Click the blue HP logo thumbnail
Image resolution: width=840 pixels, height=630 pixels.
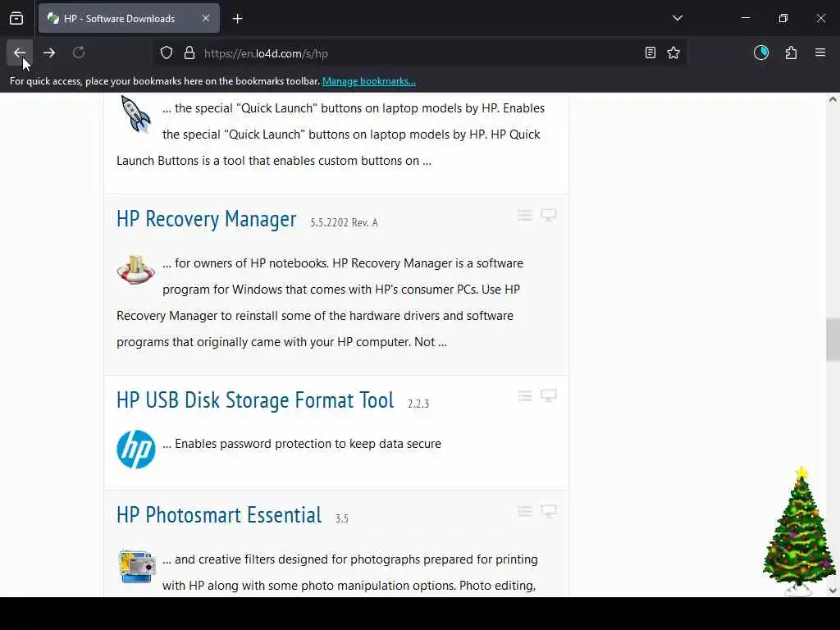click(136, 449)
